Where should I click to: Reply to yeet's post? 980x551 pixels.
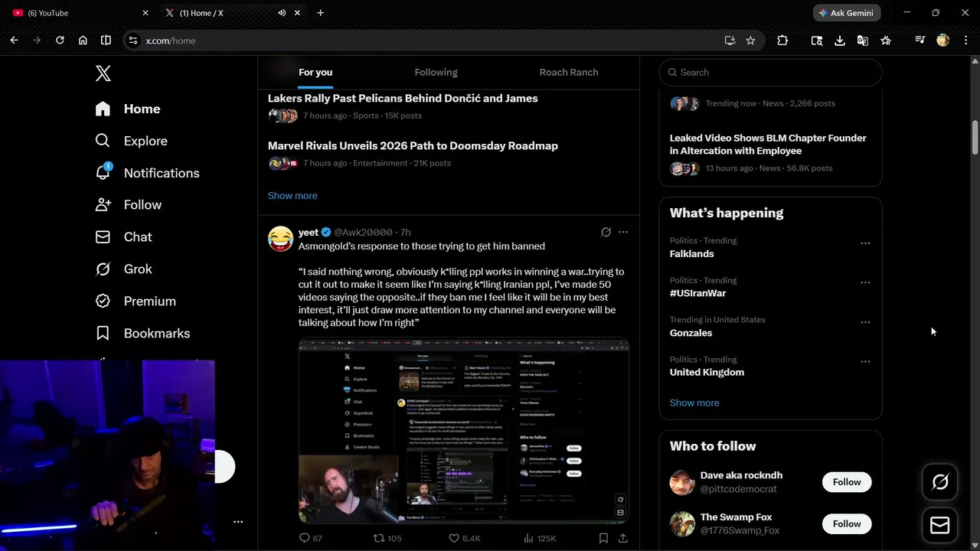[x=310, y=538]
